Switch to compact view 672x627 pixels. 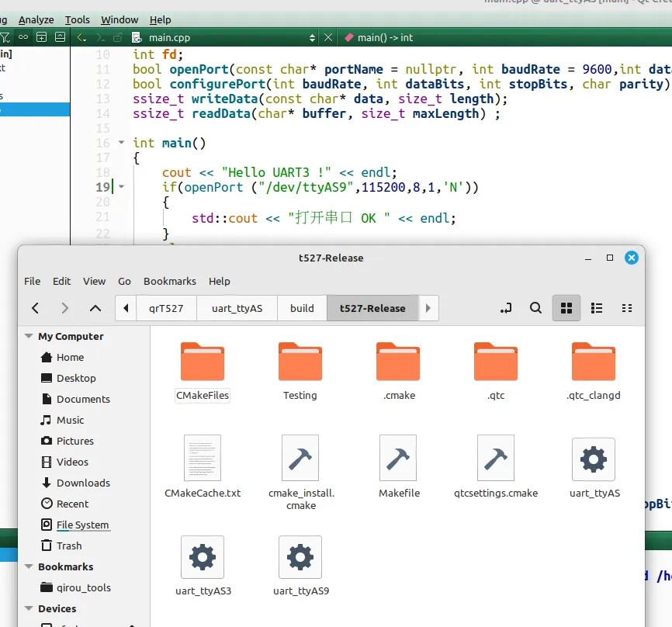tap(627, 308)
